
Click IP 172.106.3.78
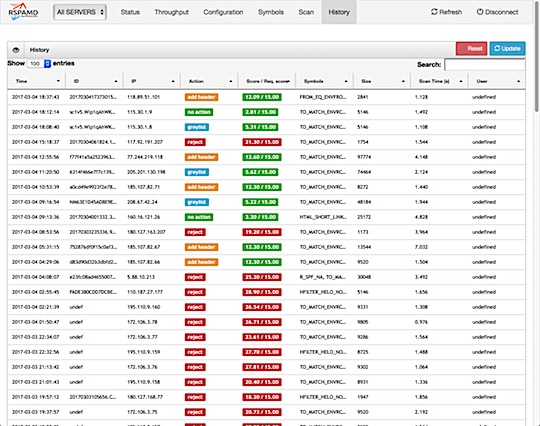coord(142,322)
